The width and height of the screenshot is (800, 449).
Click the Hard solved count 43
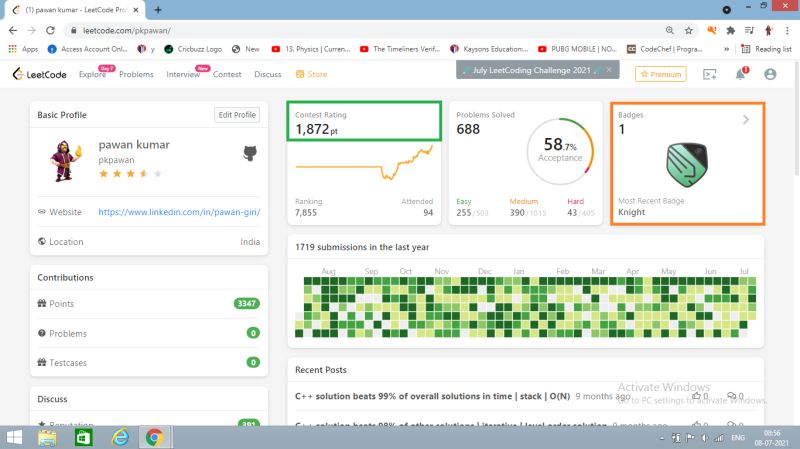[x=572, y=213]
